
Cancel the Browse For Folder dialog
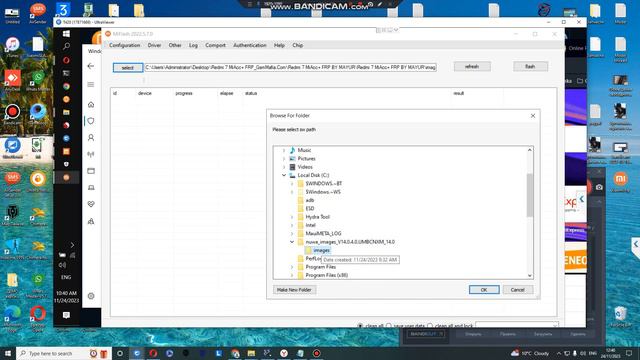pos(518,290)
